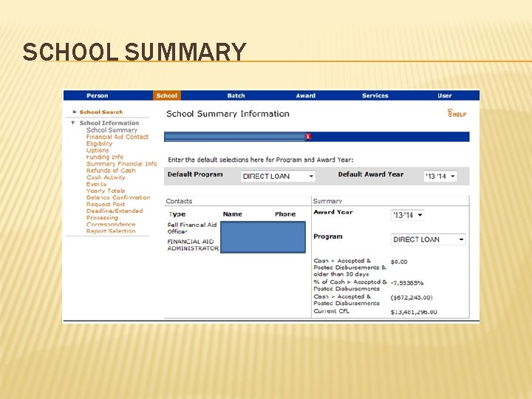The width and height of the screenshot is (532, 399).
Task: Click the Current CFL value $13,481,296.00
Action: pos(414,312)
